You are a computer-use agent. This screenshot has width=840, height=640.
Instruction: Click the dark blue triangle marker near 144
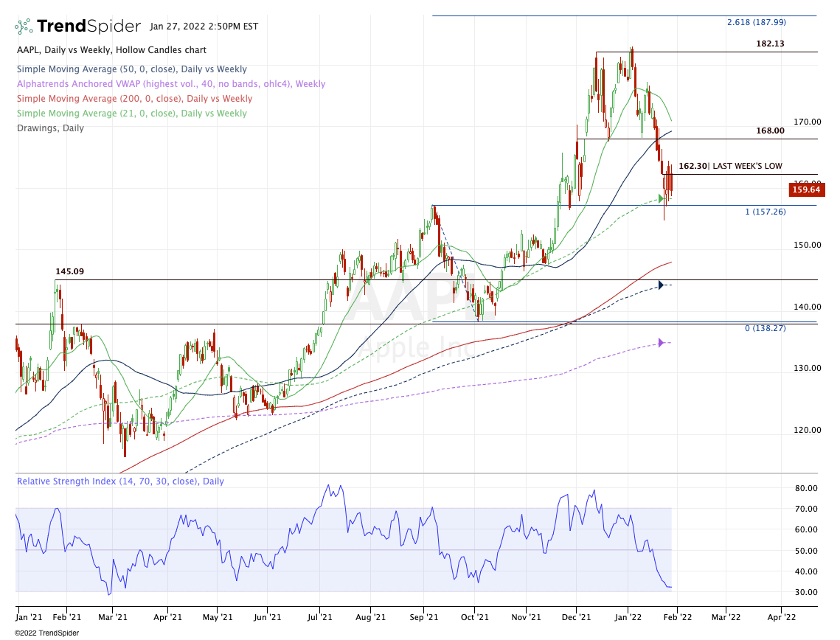pyautogui.click(x=661, y=285)
